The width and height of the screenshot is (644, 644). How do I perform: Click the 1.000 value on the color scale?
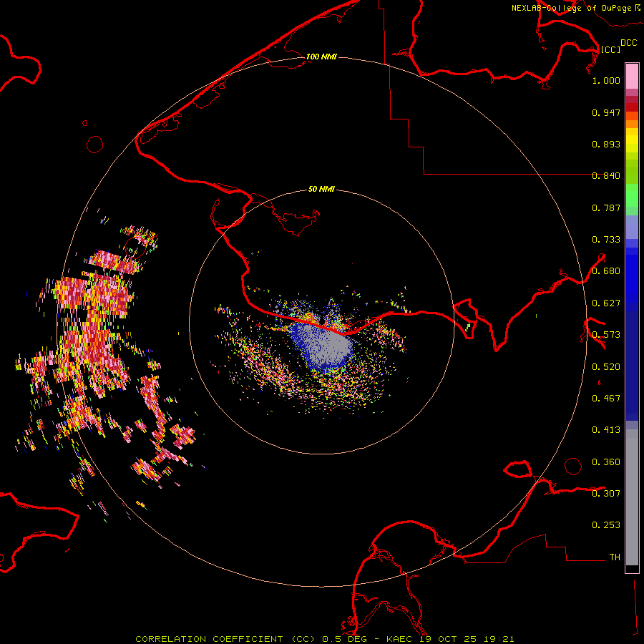click(x=606, y=80)
